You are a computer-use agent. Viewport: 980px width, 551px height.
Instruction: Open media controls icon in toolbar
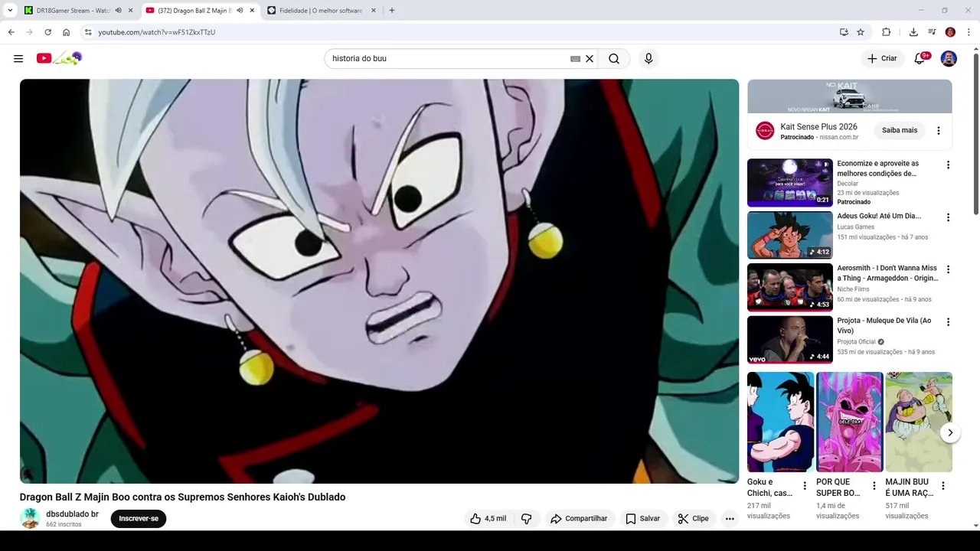[932, 32]
